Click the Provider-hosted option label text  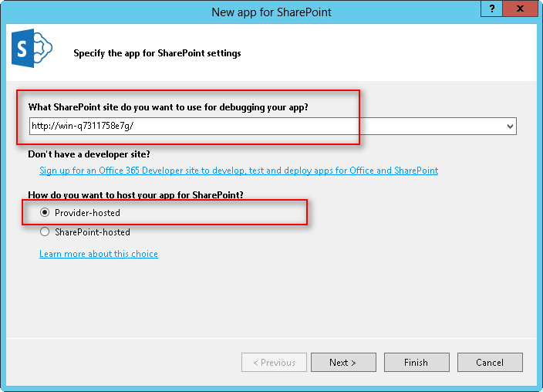click(x=87, y=212)
